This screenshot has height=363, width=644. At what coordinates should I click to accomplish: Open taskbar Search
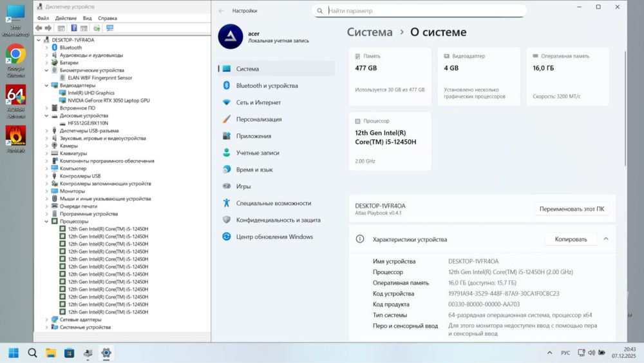pos(32,353)
